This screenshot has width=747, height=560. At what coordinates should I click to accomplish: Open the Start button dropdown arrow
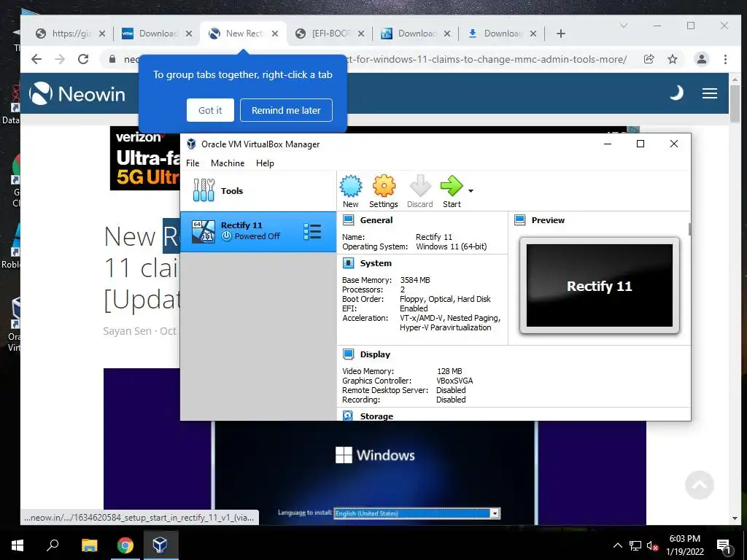coord(471,191)
